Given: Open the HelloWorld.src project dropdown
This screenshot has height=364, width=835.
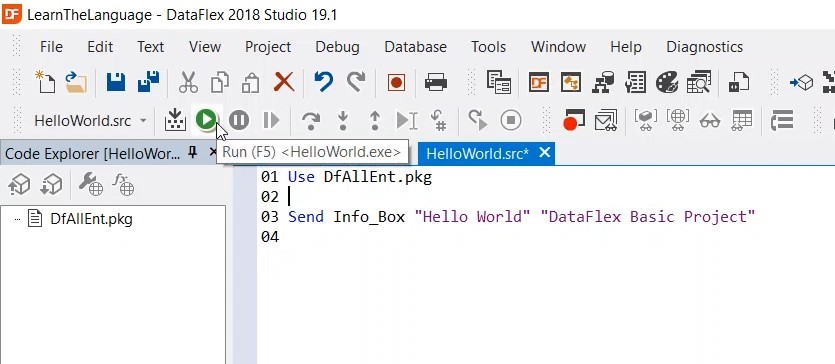Looking at the screenshot, I should (89, 121).
